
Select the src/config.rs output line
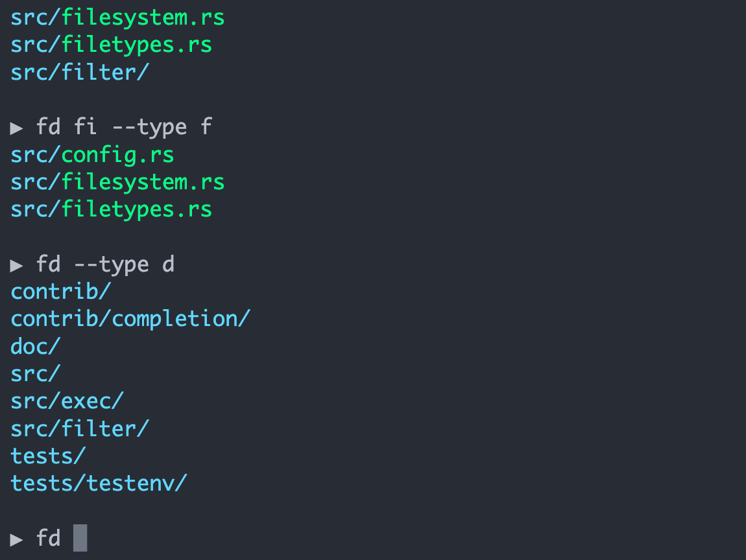point(92,155)
